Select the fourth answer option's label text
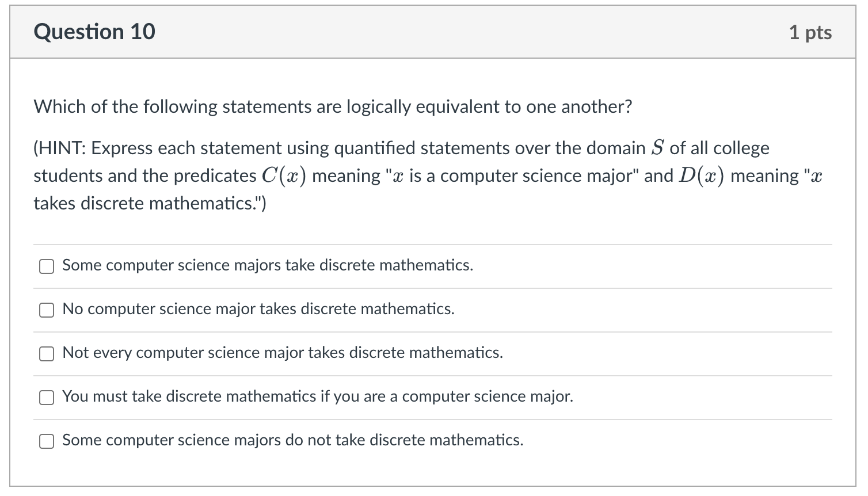Screen dimensions: 868x496 [317, 396]
